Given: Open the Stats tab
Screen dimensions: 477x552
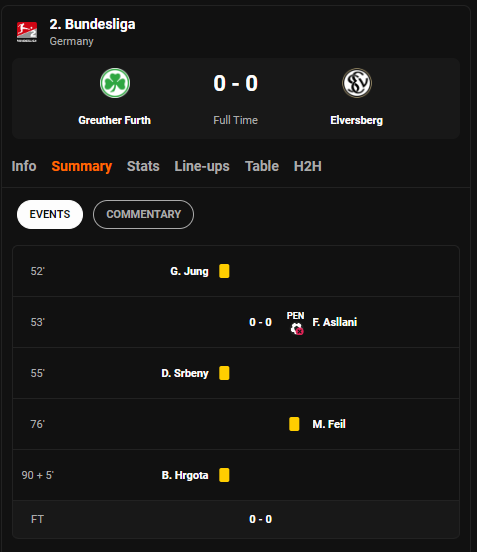Looking at the screenshot, I should pyautogui.click(x=143, y=166).
